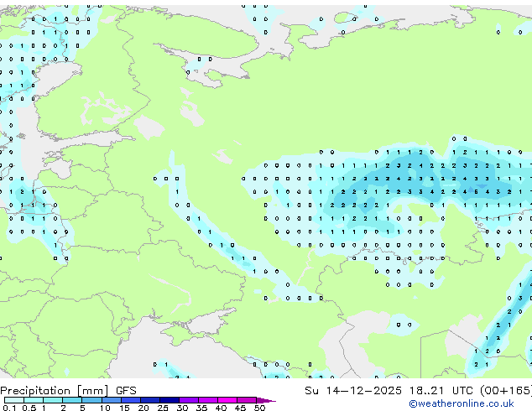Screen dimensions: 532x411
Task: Pick the 0.5 mm legend color segment
Action: [34, 400]
